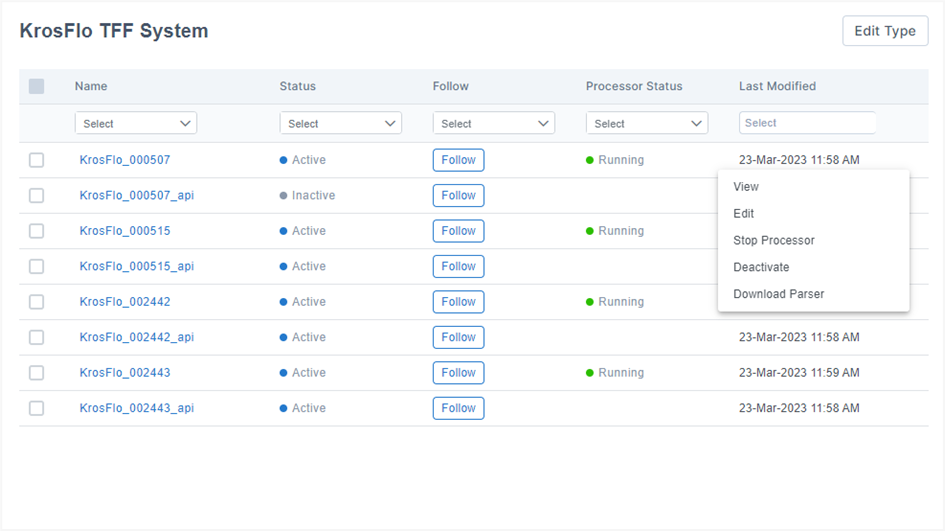Click Running status in KrosFlo_000515 row
This screenshot has width=945, height=531.
click(615, 231)
